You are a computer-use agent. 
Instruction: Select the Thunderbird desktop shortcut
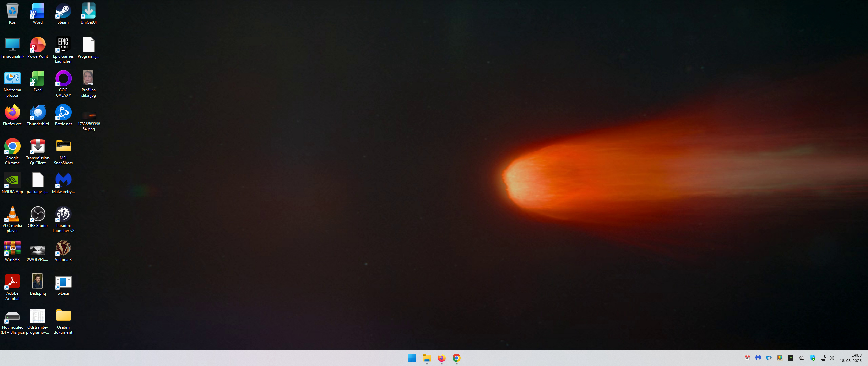[x=38, y=115]
